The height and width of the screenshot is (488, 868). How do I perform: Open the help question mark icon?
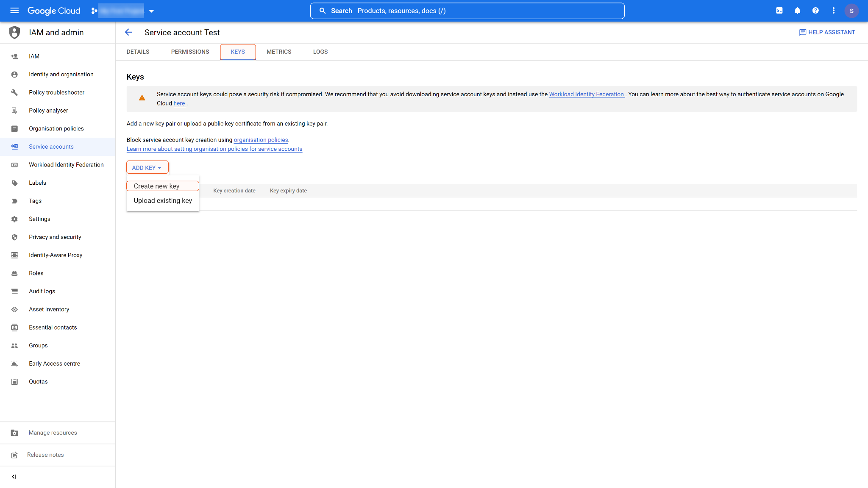pyautogui.click(x=815, y=11)
